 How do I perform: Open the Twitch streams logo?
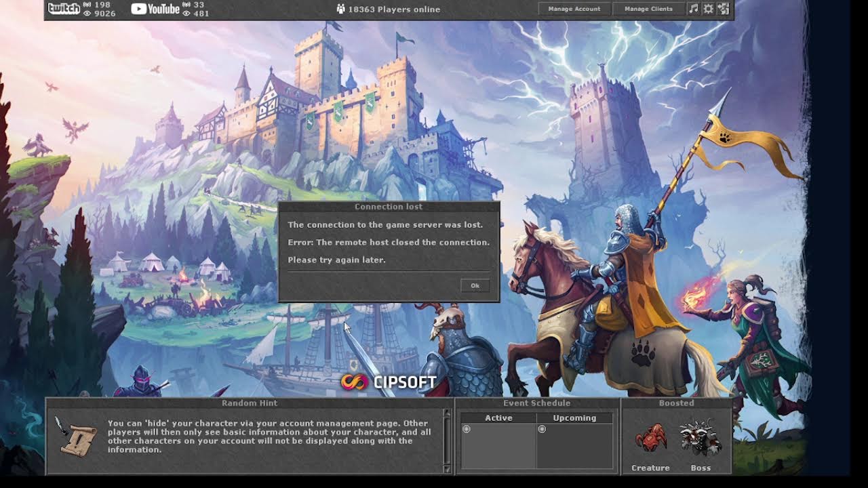tap(64, 9)
